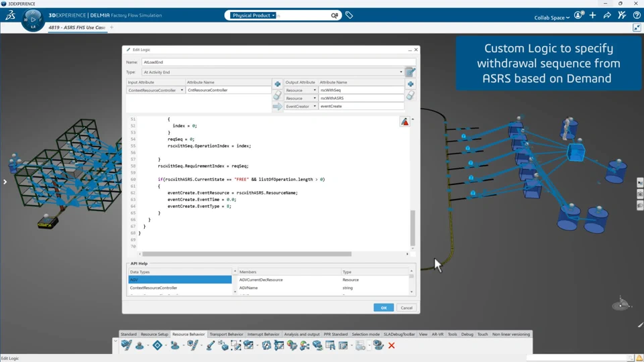
Task: Switch to the Resource Setup tab
Action: tap(154, 335)
